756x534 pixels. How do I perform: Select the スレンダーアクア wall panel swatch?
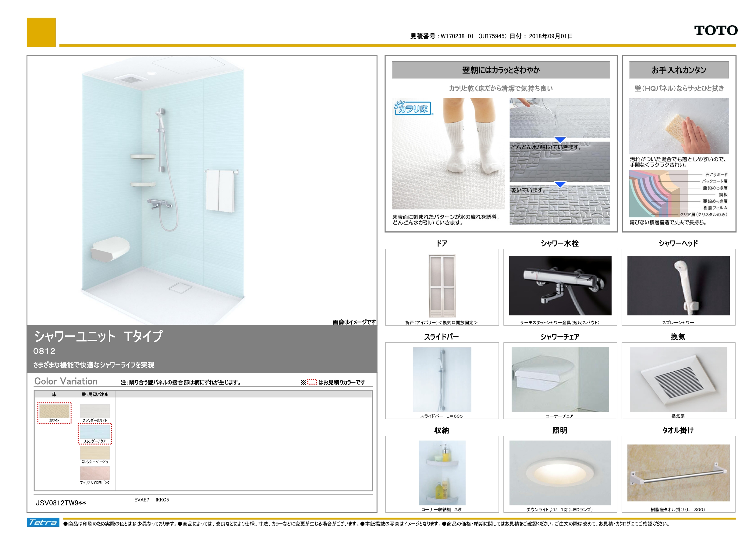pyautogui.click(x=95, y=432)
